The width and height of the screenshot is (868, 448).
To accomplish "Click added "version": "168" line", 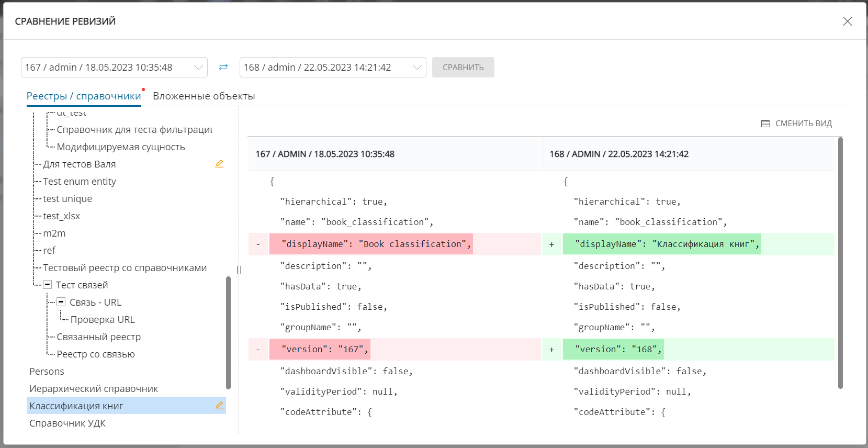I will click(688, 349).
